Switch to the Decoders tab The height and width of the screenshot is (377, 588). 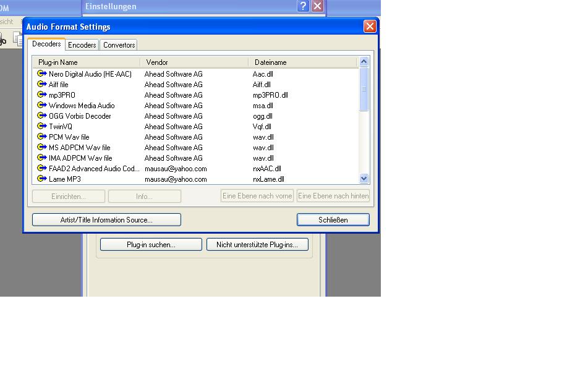[46, 44]
